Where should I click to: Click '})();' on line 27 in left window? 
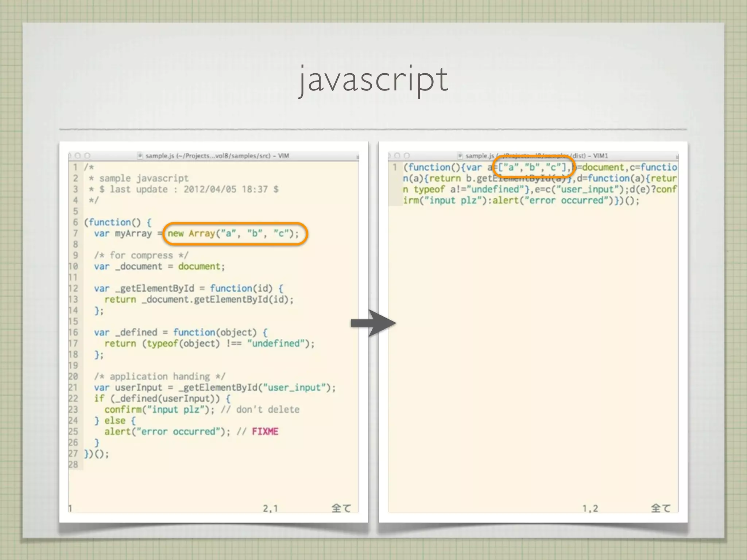pos(97,454)
